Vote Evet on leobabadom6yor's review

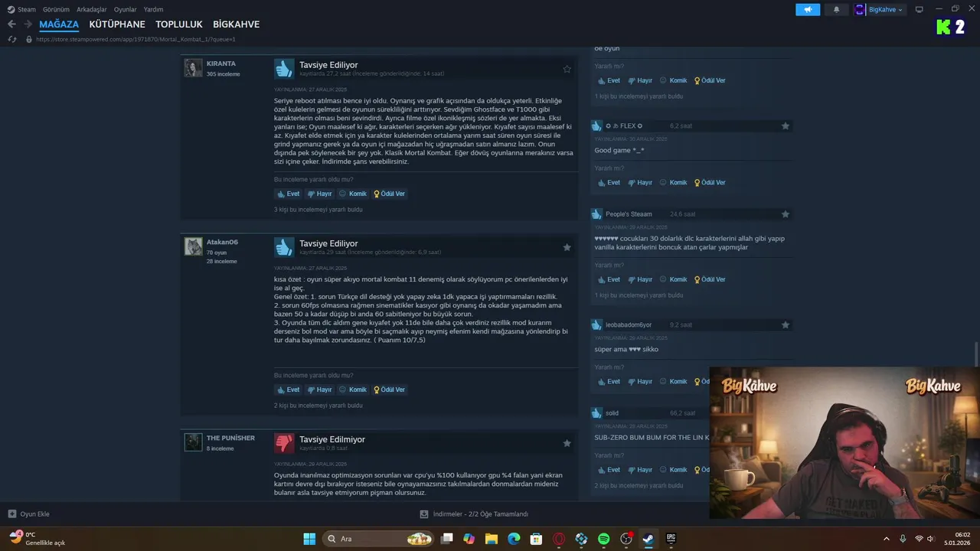tap(609, 382)
